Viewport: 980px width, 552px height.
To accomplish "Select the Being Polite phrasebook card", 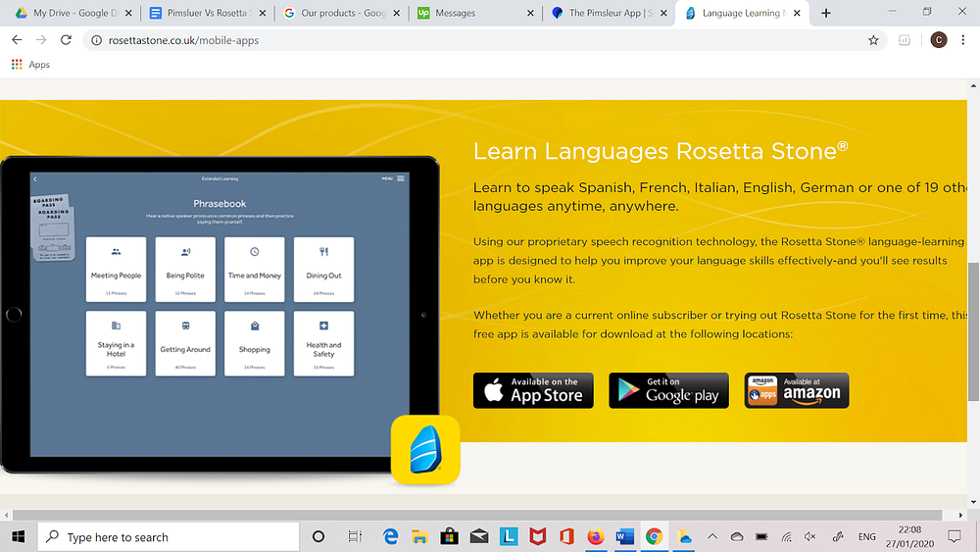I will coord(185,270).
